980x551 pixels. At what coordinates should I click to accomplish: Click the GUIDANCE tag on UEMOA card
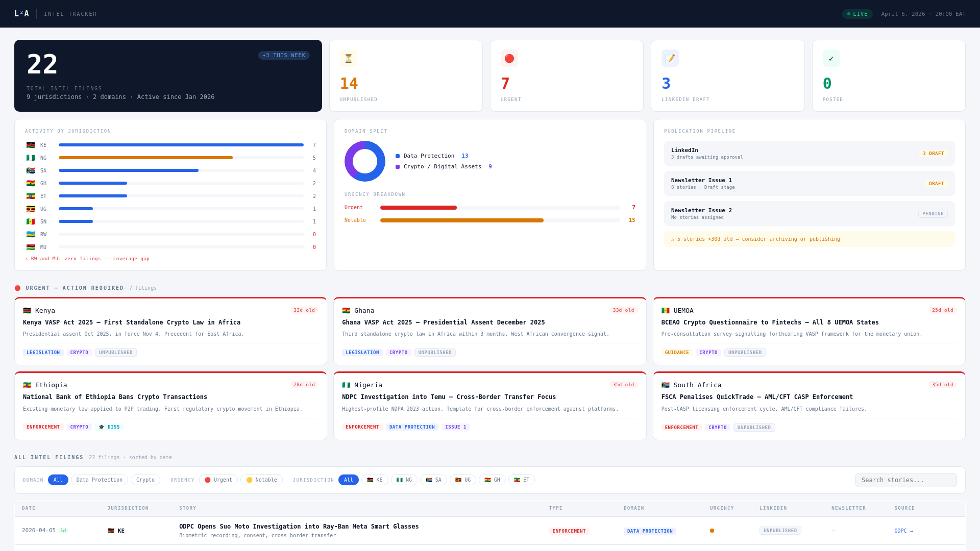[x=677, y=353]
